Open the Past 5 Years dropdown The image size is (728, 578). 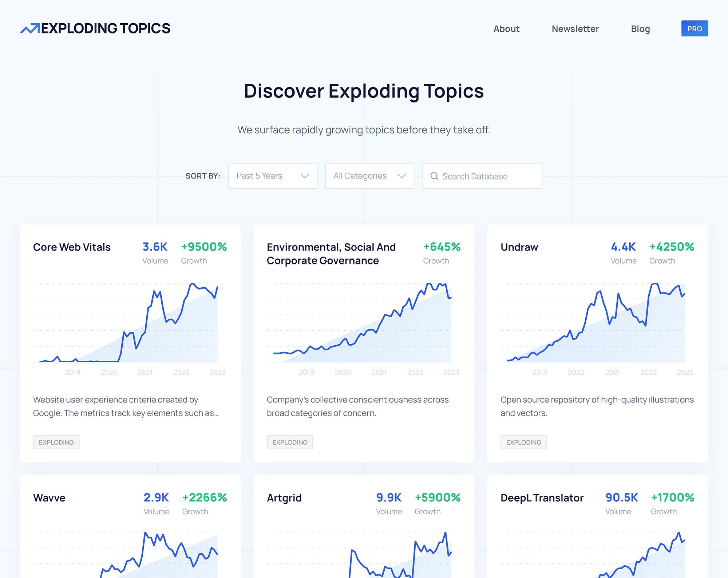273,176
